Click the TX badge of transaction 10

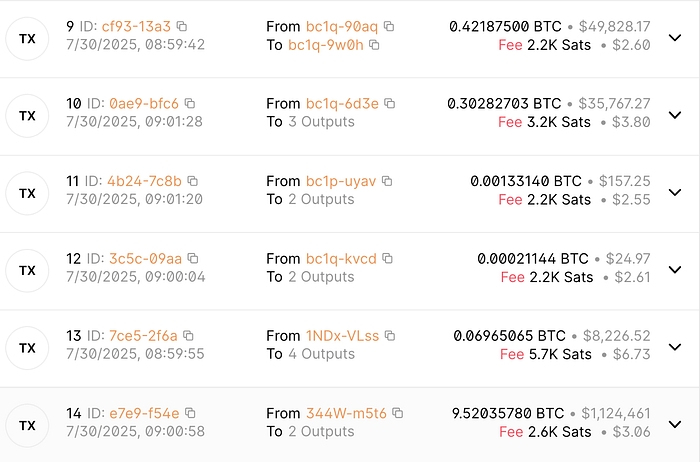point(27,116)
